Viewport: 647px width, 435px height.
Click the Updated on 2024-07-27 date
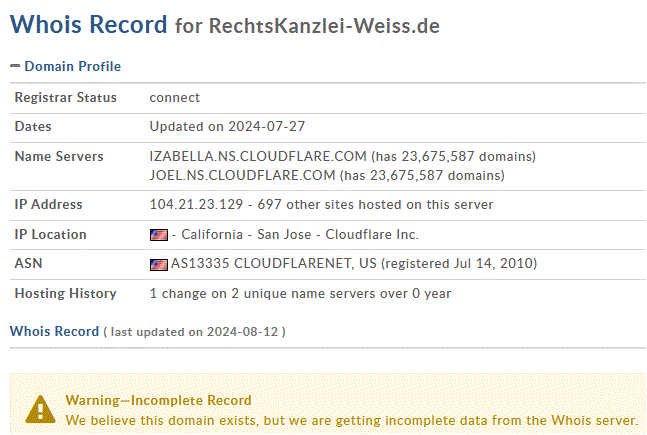[x=227, y=126]
